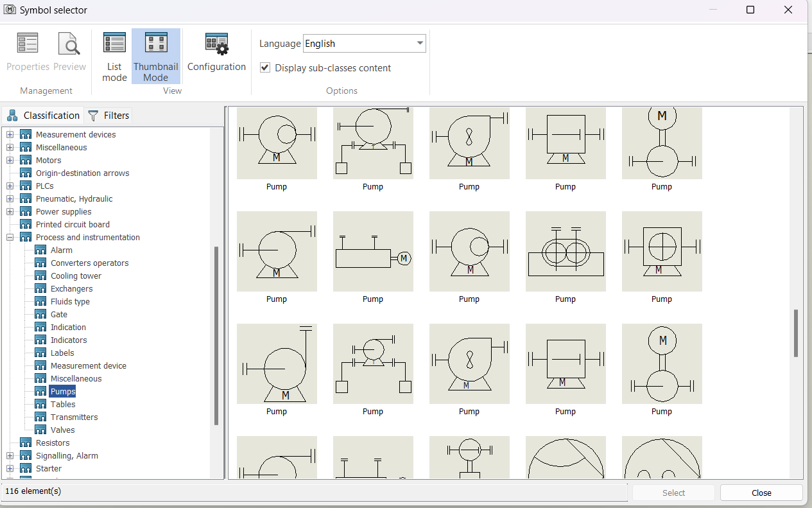Expand the Motors tree node
812x508 pixels.
point(10,160)
